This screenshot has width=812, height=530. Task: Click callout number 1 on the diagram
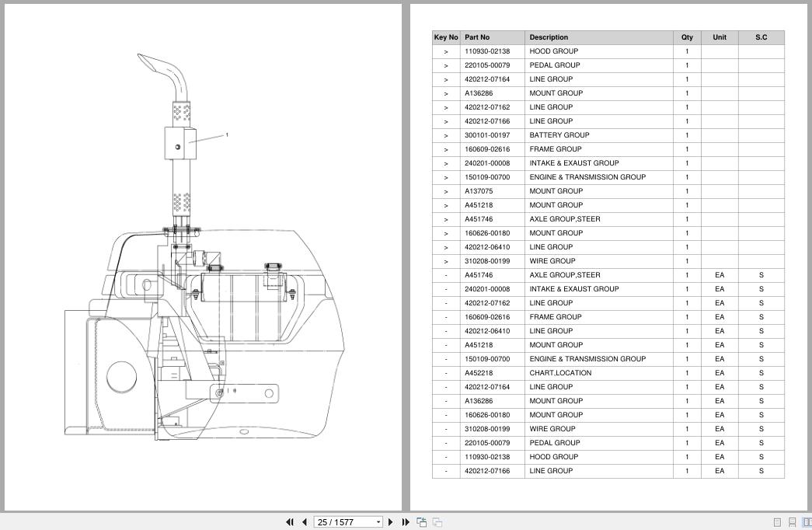227,134
